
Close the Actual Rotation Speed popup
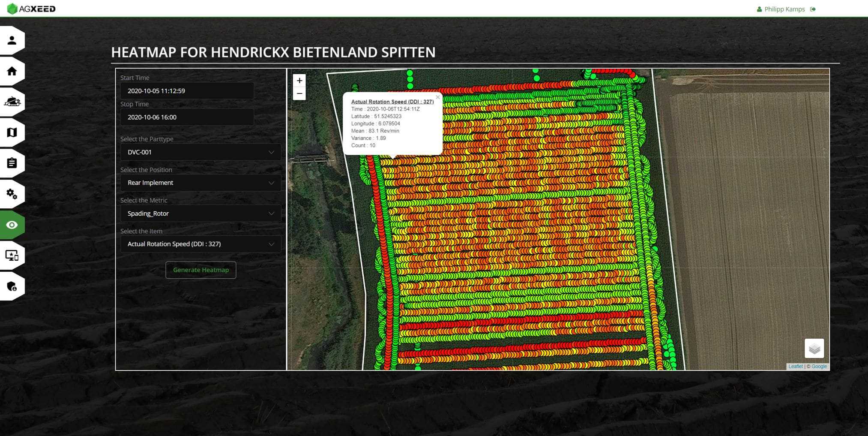[437, 97]
